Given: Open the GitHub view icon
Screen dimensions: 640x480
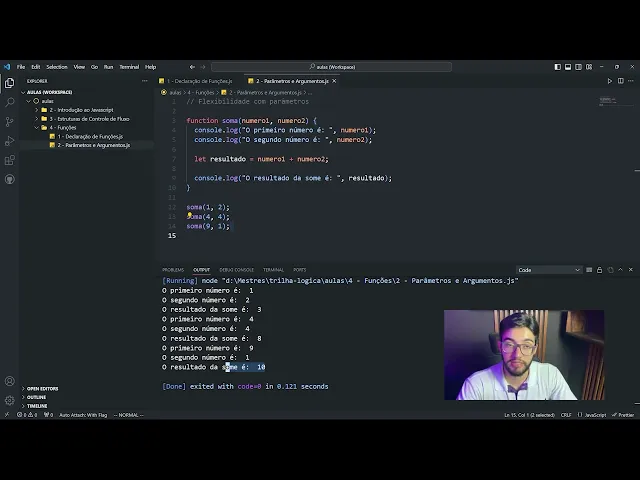Looking at the screenshot, I should (9, 179).
